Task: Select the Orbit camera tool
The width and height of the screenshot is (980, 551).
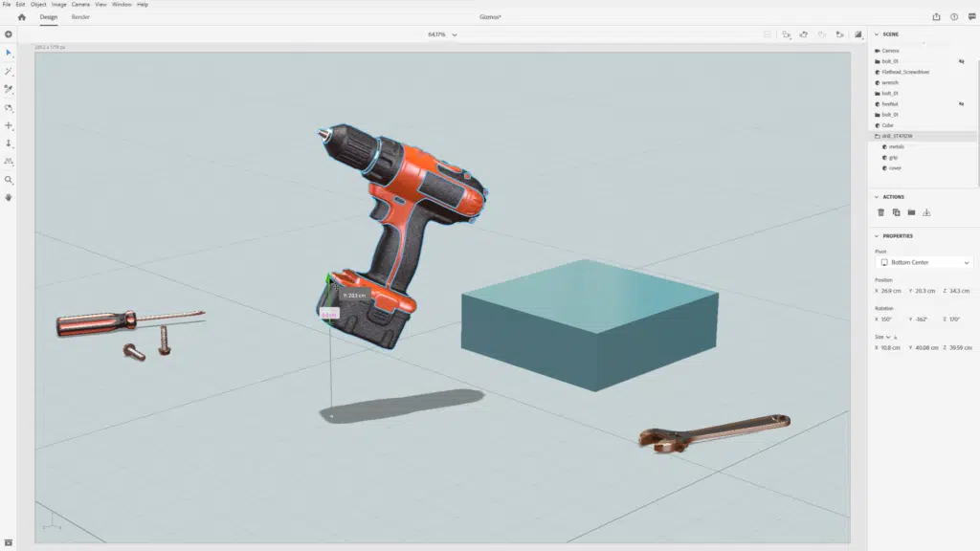Action: pyautogui.click(x=10, y=110)
